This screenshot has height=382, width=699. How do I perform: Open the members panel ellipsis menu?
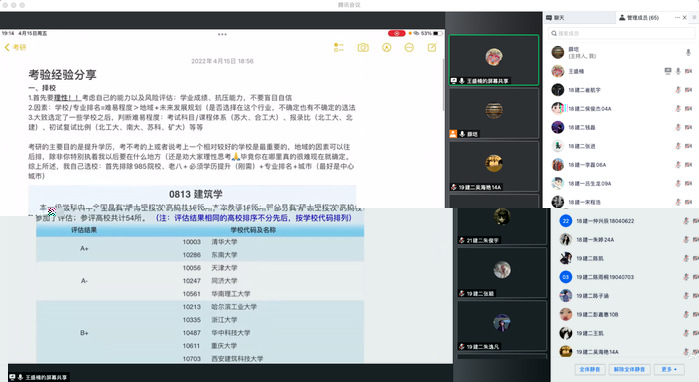coord(677,17)
